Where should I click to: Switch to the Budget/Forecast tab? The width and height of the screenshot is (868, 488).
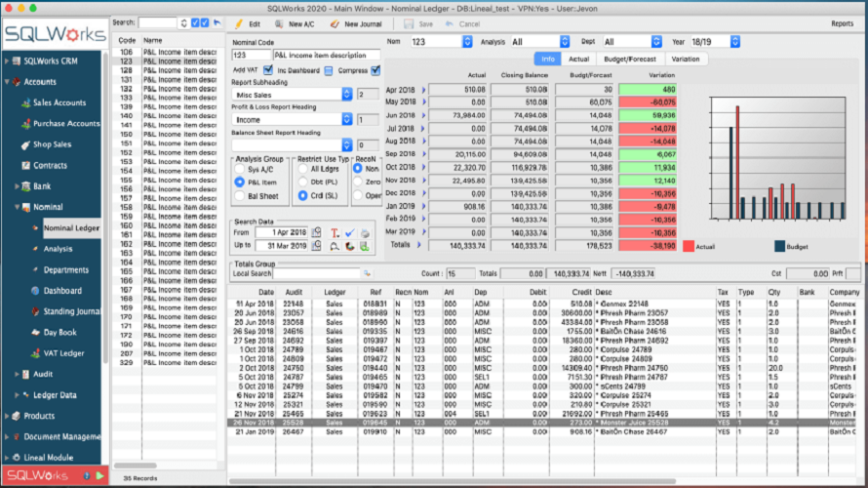[x=629, y=59]
